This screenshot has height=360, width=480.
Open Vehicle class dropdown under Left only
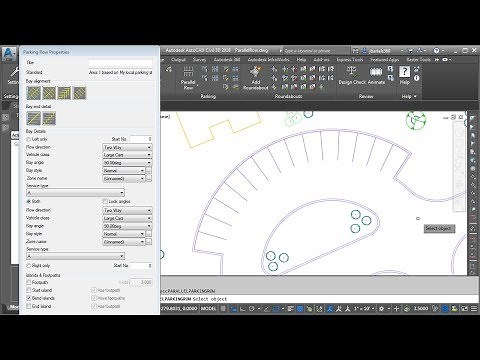[127, 155]
